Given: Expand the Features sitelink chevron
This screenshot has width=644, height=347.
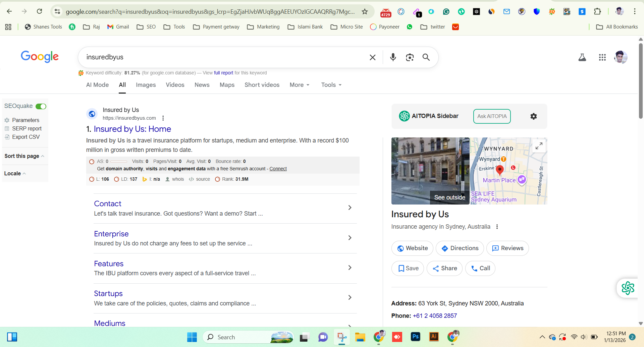Looking at the screenshot, I should pyautogui.click(x=350, y=268).
